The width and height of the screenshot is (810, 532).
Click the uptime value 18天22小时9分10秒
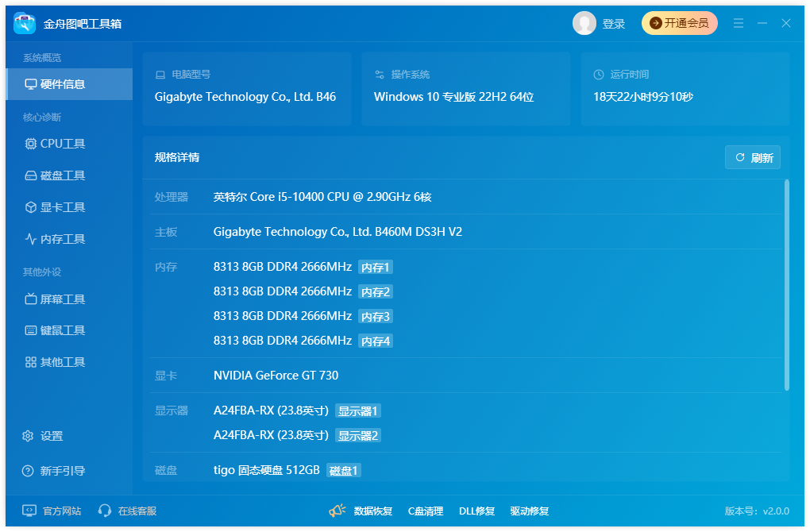tap(643, 97)
